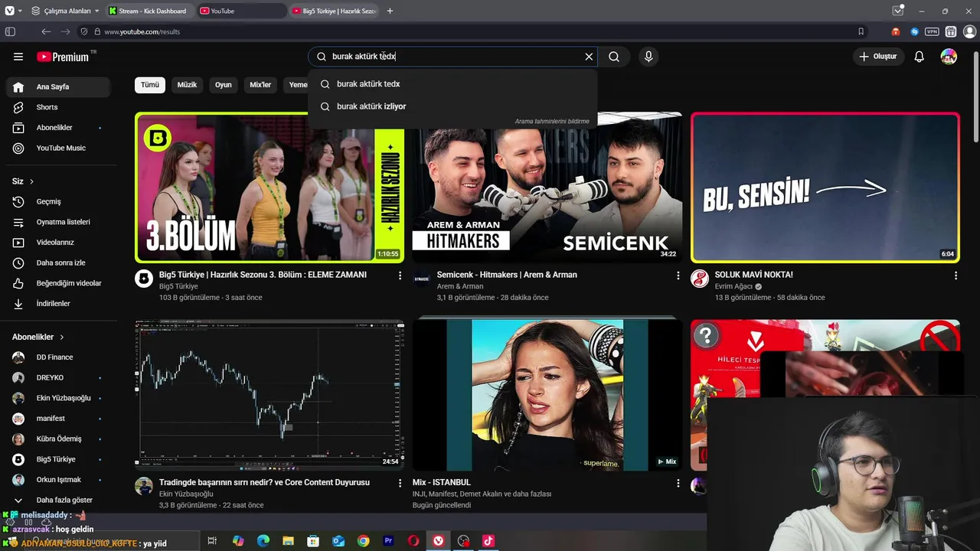Start voice search with the microphone
The width and height of the screenshot is (980, 551).
tap(648, 57)
